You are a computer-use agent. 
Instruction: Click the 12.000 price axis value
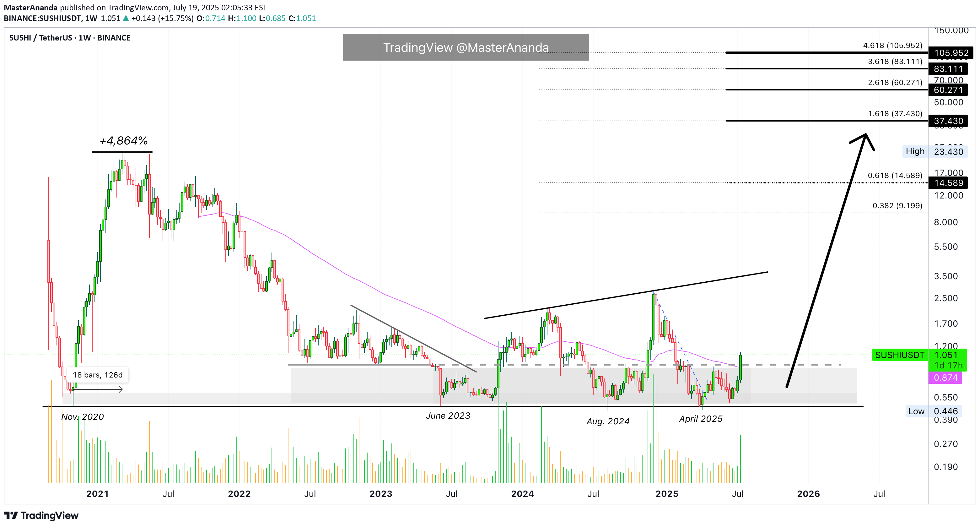[x=948, y=196]
